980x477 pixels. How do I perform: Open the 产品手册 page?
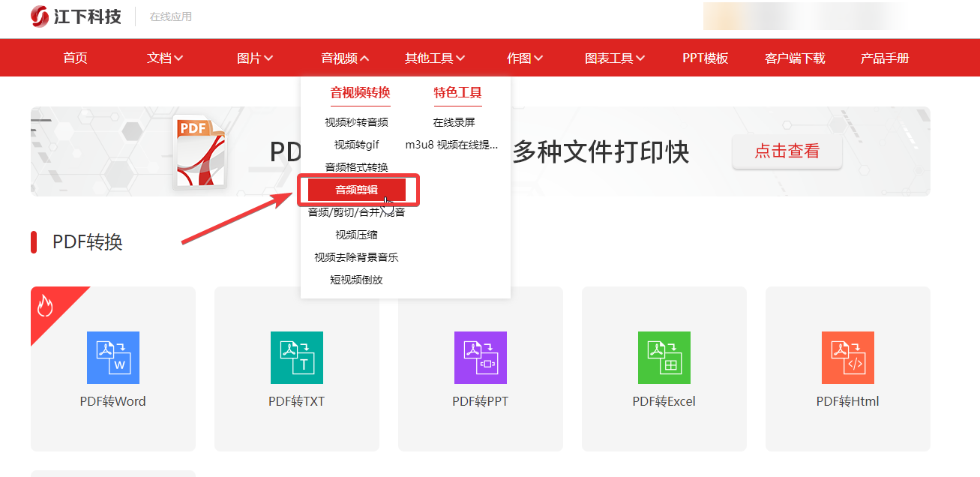click(885, 58)
